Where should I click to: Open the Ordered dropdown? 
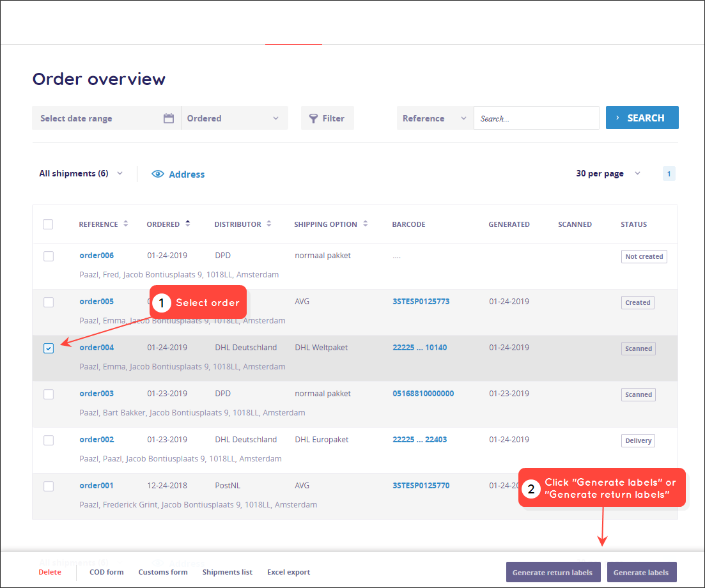point(234,118)
